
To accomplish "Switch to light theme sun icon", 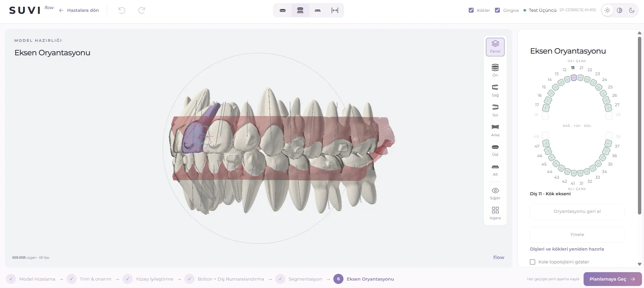I will pyautogui.click(x=607, y=10).
